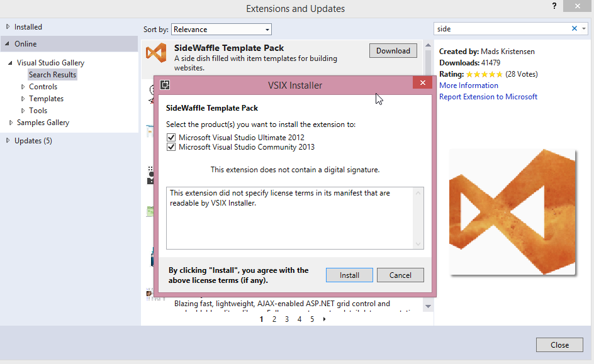
Task: Expand the Samples Gallery node
Action: tap(11, 123)
